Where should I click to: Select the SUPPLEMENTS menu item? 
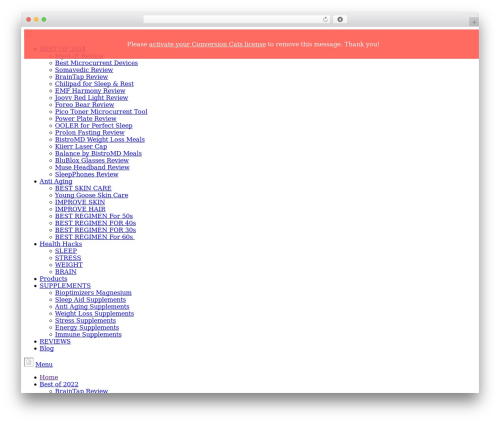pos(65,286)
